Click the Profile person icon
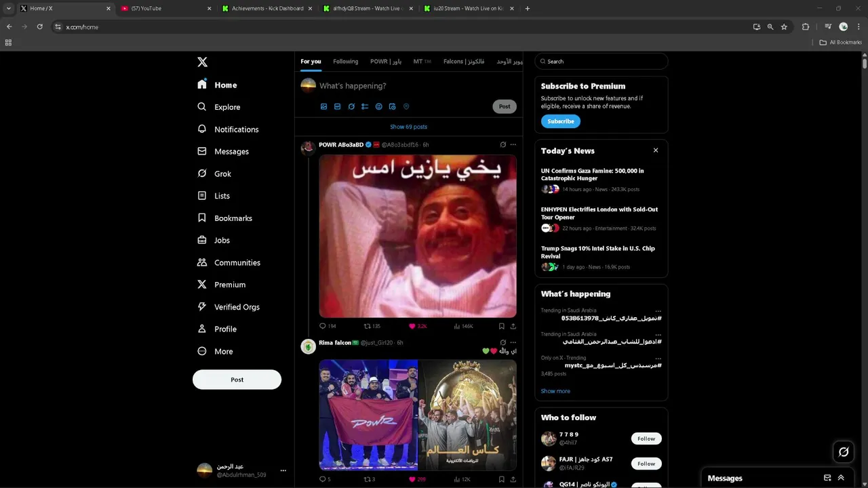The image size is (868, 488). (x=201, y=329)
